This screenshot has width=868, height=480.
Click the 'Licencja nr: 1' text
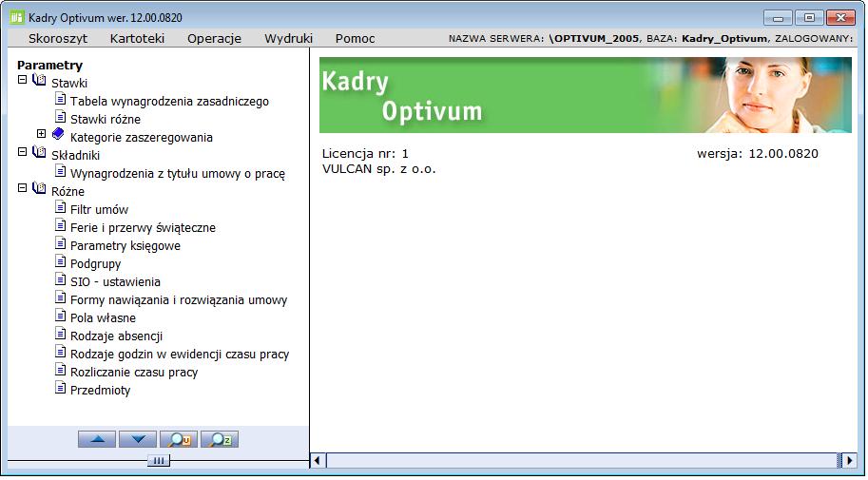(365, 153)
